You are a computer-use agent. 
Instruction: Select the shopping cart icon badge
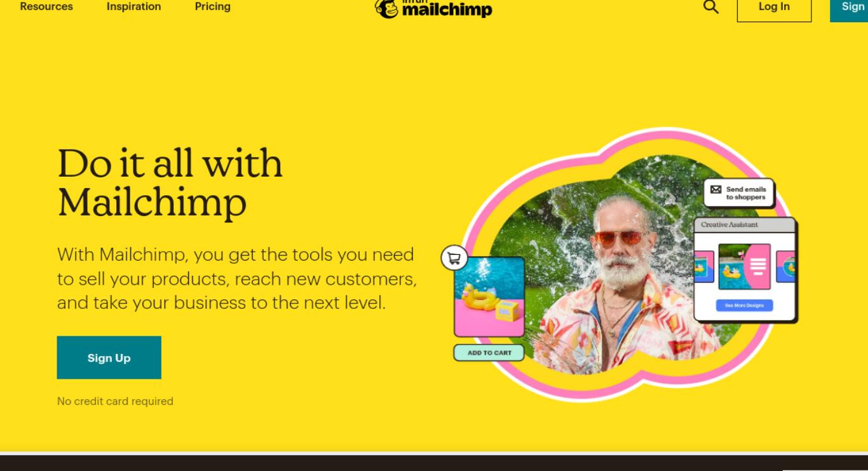(454, 258)
